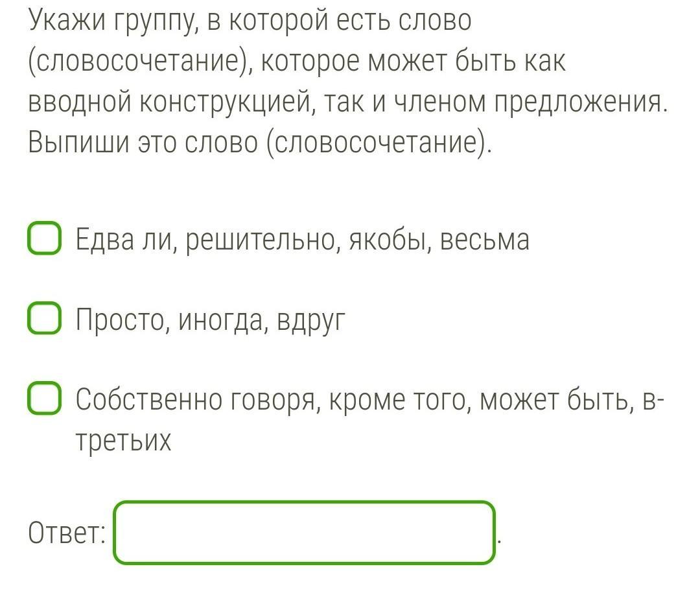700x604 pixels.
Task: Select the "Собственно говоря" group checkbox
Action: pyautogui.click(x=45, y=399)
